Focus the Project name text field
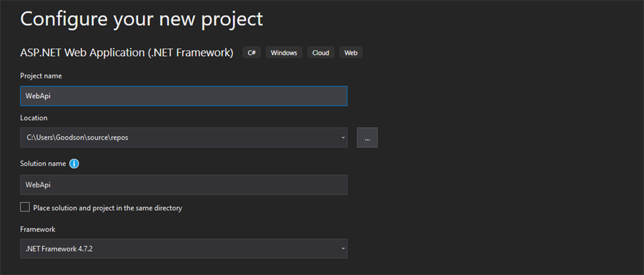The height and width of the screenshot is (275, 644). coord(184,96)
